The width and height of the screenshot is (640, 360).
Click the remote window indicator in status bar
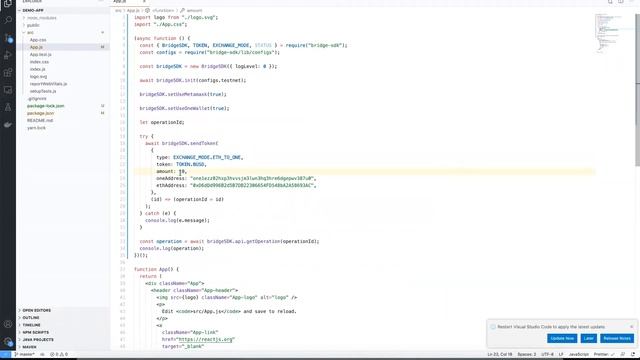click(5, 354)
